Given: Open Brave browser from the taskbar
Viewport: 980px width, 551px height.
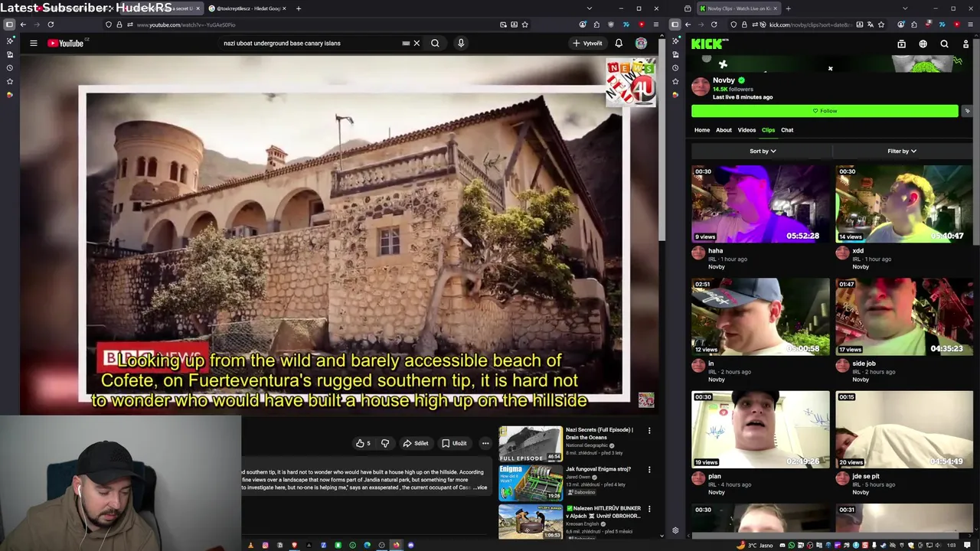Looking at the screenshot, I should 294,545.
